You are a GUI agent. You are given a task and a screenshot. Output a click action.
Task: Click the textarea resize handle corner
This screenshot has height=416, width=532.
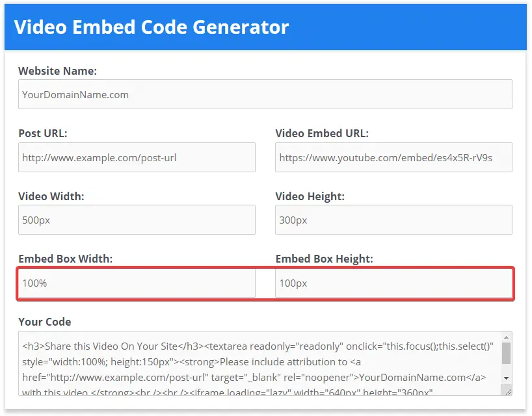[508, 392]
